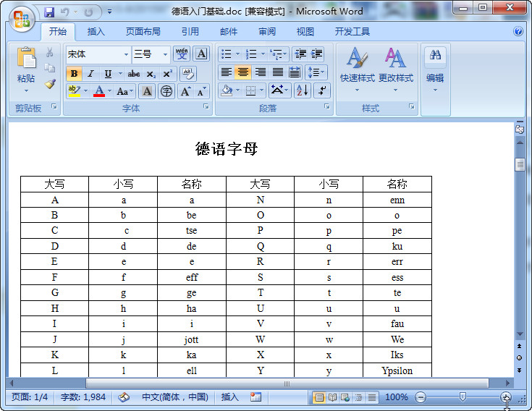Expand the 粘贴 paste options arrow
The width and height of the screenshot is (532, 411).
[x=26, y=90]
